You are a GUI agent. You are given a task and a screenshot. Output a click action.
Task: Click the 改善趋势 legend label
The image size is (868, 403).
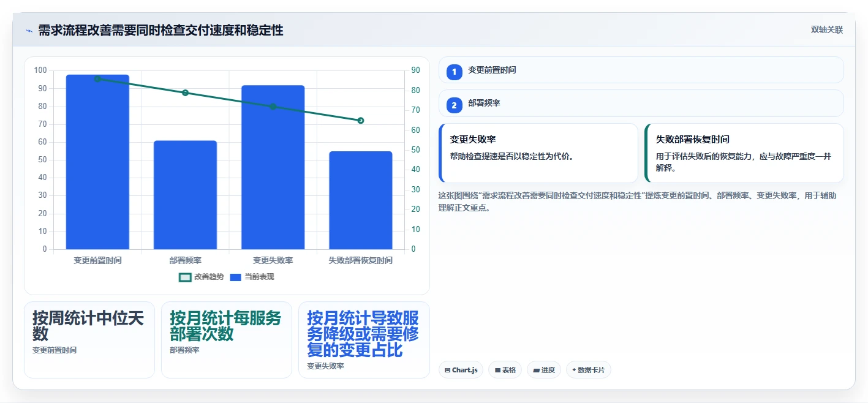tap(209, 277)
